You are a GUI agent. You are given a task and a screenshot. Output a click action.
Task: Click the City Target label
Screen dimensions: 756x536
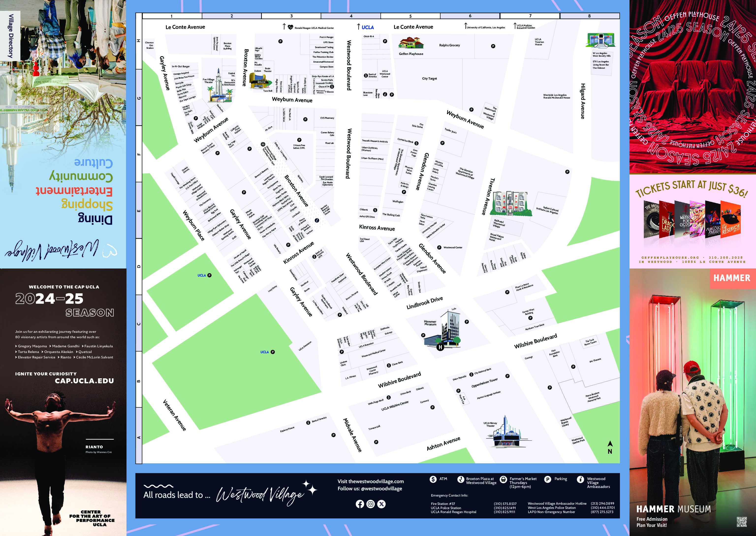pyautogui.click(x=429, y=79)
